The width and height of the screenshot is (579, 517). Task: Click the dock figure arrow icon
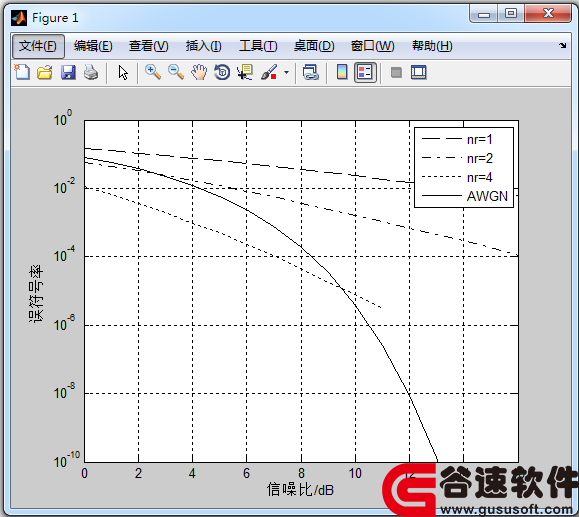(562, 45)
